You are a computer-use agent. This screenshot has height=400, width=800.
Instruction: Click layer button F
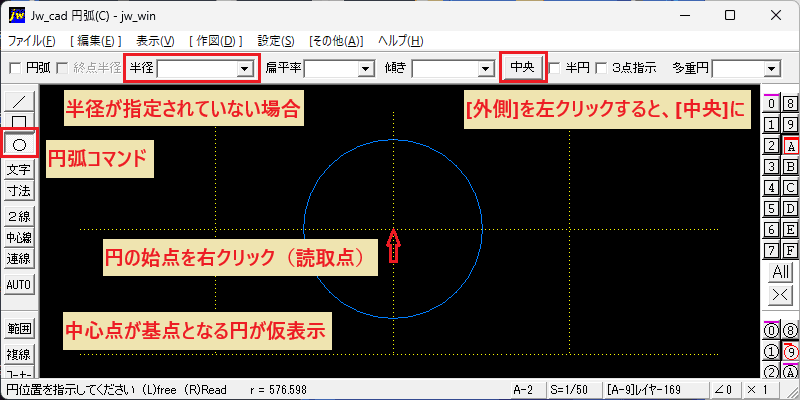coord(790,251)
